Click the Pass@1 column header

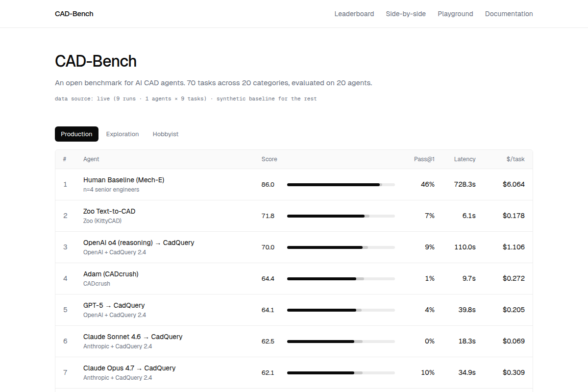tap(424, 159)
